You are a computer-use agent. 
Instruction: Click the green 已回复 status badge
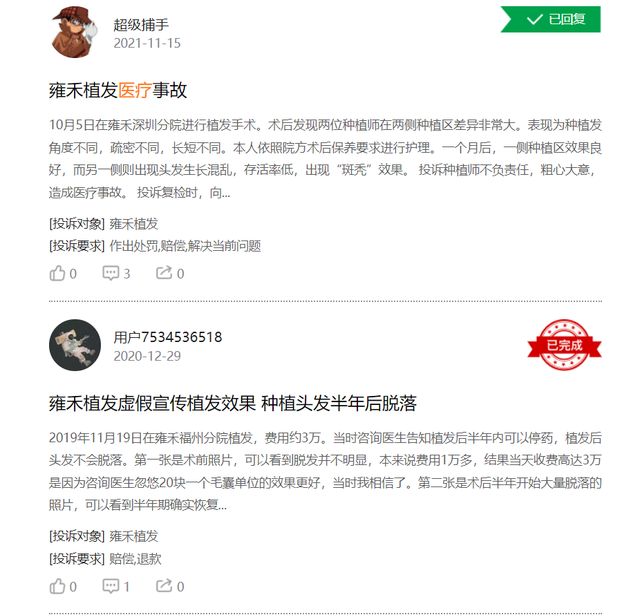[551, 19]
